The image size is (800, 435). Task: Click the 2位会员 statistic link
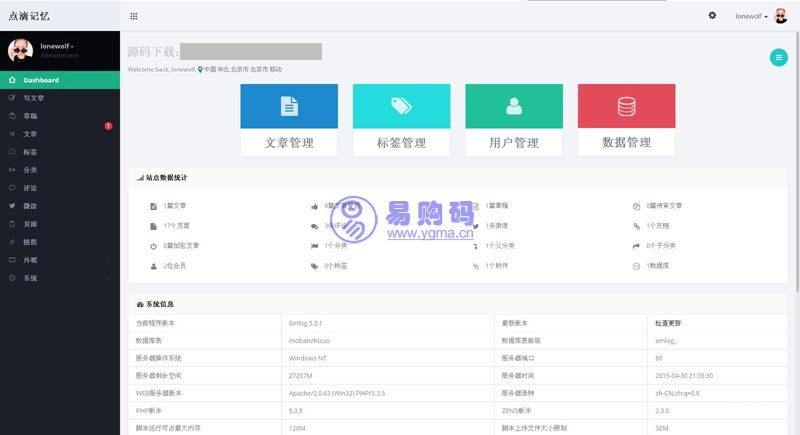click(x=174, y=266)
